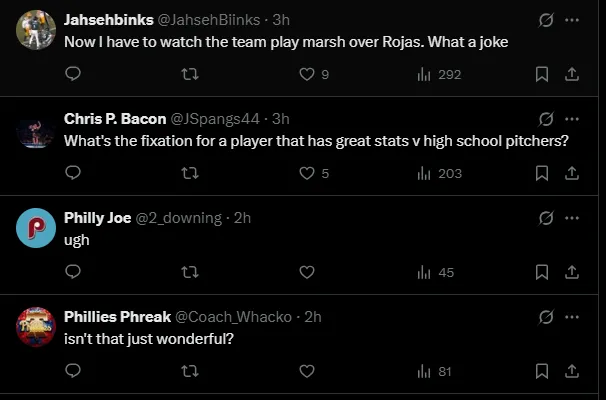The height and width of the screenshot is (400, 606).
Task: Share Phillies Phreak's tweet
Action: (x=571, y=371)
